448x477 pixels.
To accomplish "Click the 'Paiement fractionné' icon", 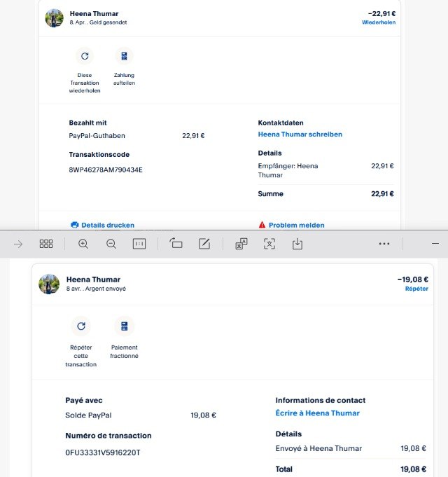I will tap(124, 326).
